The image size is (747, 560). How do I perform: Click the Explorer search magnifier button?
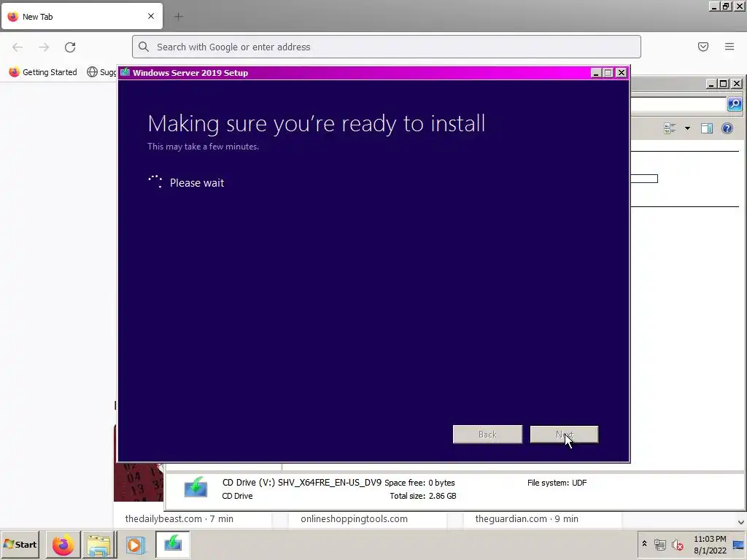(735, 104)
